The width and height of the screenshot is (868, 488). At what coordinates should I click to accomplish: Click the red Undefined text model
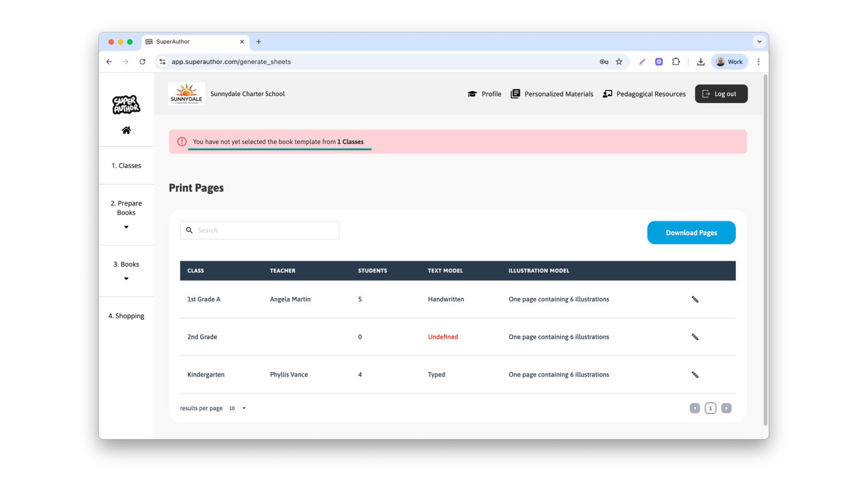click(x=443, y=337)
